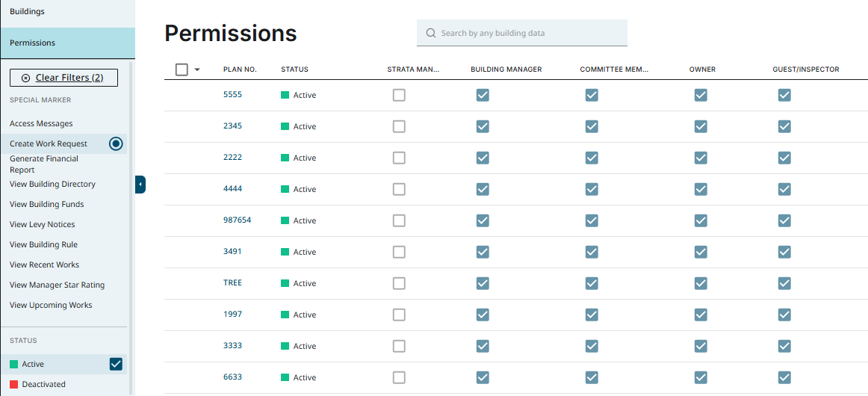Click the green Active status swatch in filters
The height and width of the screenshot is (396, 868).
click(14, 364)
